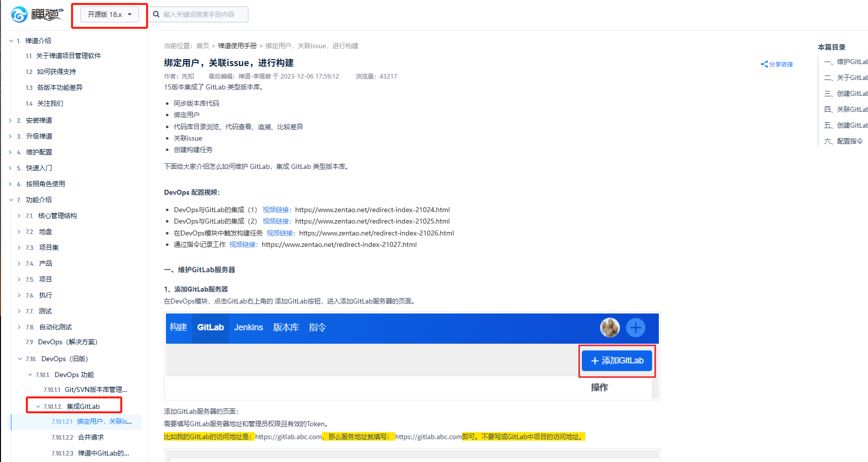Jump to 四、关联GitLab in page contents
Image resolution: width=868 pixels, height=462 pixels.
point(846,109)
